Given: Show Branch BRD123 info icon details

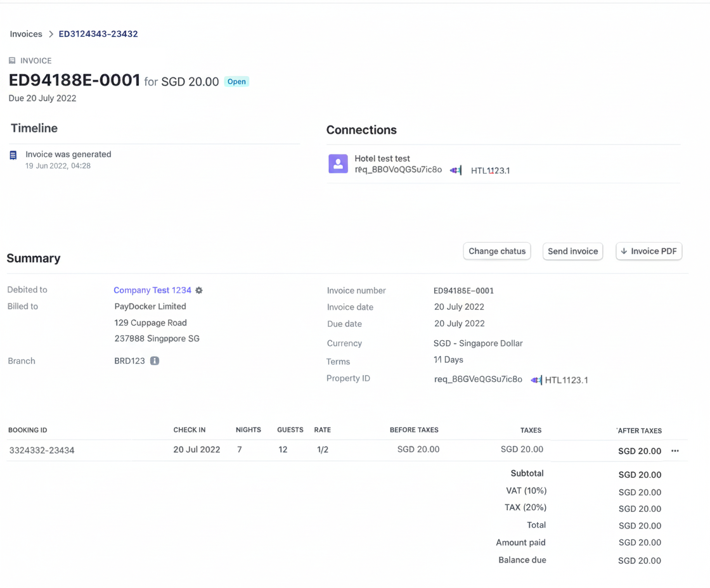Looking at the screenshot, I should [x=155, y=361].
